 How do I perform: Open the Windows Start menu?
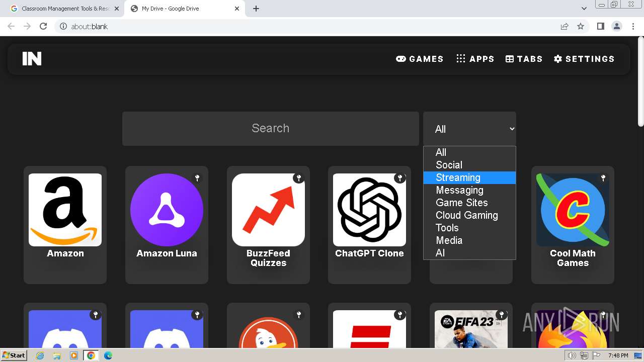(x=14, y=355)
